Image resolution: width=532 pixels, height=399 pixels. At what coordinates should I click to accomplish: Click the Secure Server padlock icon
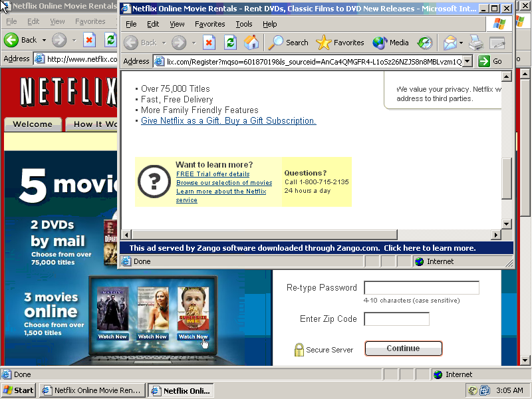[299, 350]
